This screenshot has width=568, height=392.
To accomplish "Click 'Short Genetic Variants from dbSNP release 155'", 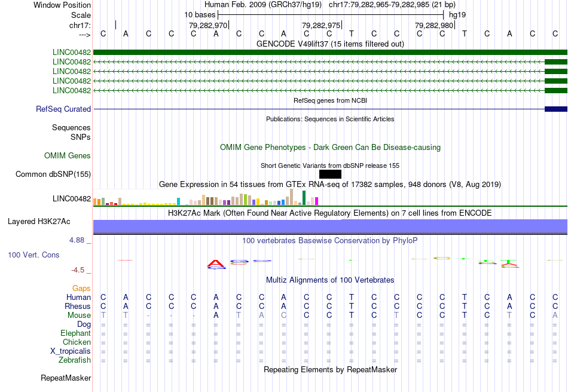I will click(x=330, y=166).
